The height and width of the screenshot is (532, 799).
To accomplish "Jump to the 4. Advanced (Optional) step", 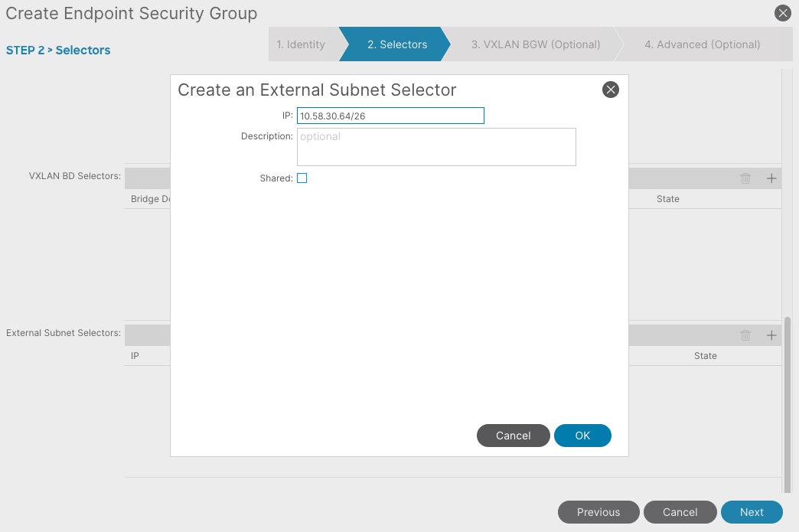I will (x=702, y=44).
